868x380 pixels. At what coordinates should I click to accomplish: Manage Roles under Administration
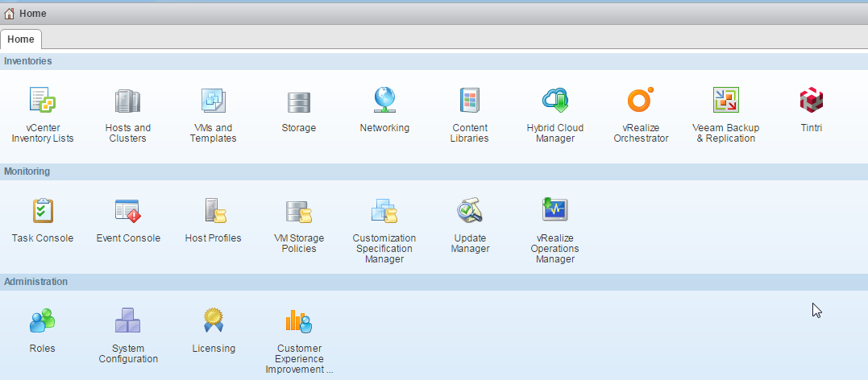(x=43, y=322)
